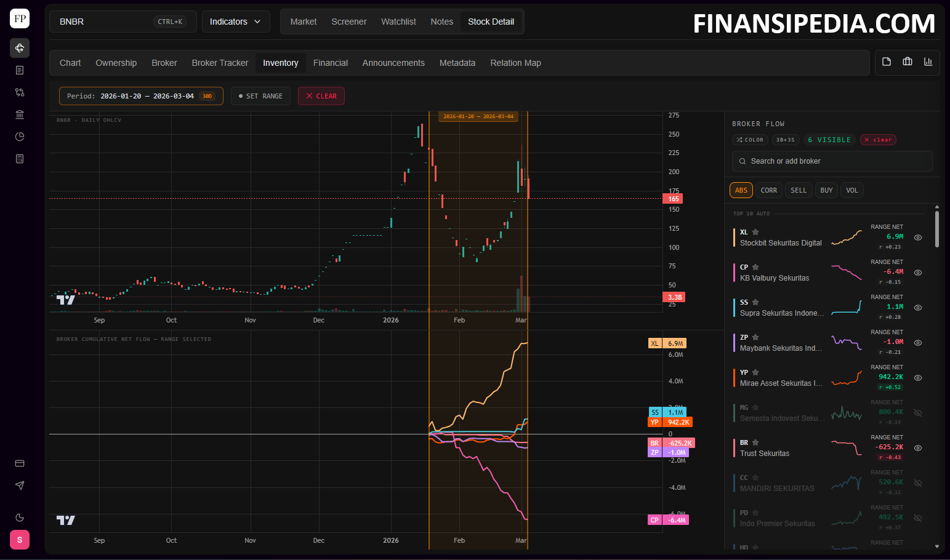Hide the XL Stockbit Sekuritas broker line
The image size is (950, 560).
tap(917, 238)
